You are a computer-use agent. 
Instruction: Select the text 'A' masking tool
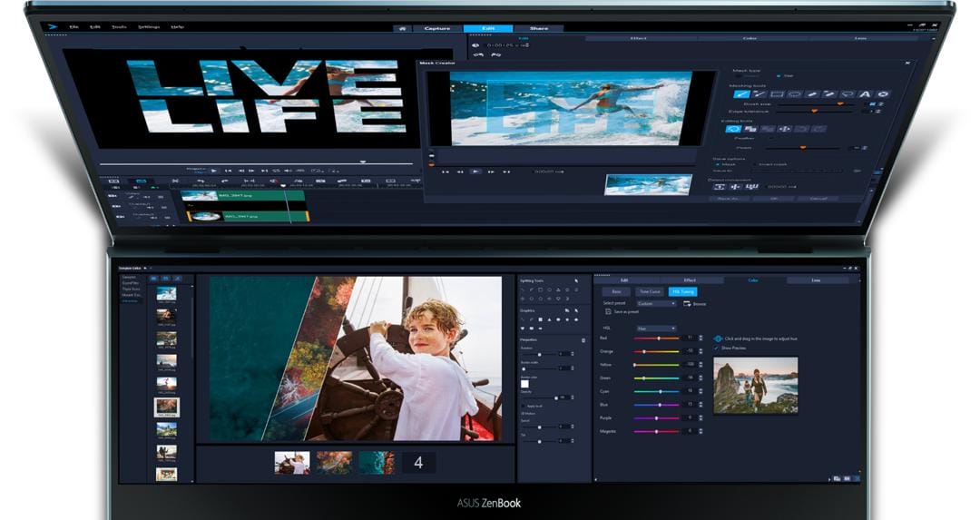coord(865,93)
